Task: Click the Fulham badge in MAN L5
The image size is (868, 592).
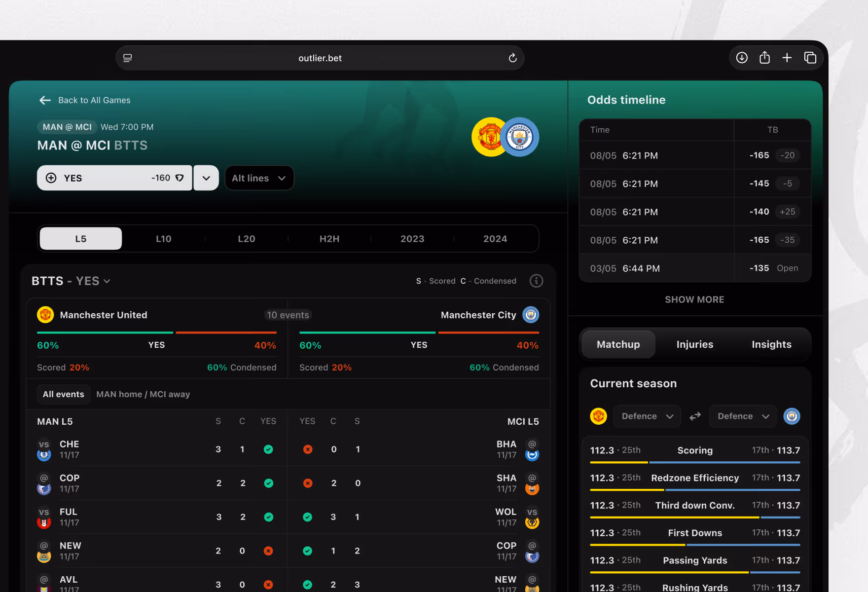Action: point(44,523)
